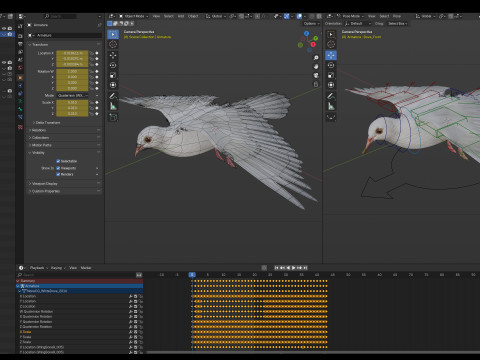Select the Scale tool in the Pose Mode viewport
Image resolution: width=480 pixels, height=360 pixels.
(331, 75)
